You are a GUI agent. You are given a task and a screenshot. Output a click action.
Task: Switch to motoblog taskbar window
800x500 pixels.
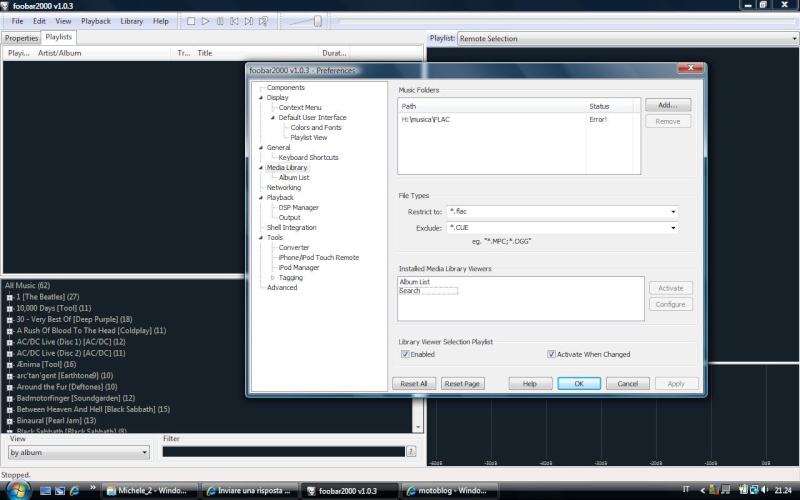point(447,491)
